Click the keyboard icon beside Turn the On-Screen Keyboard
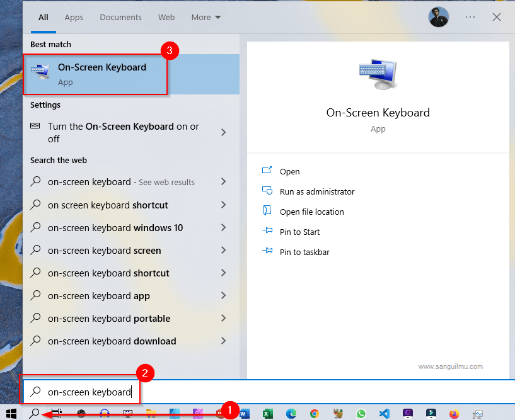The image size is (515, 420). (x=35, y=126)
